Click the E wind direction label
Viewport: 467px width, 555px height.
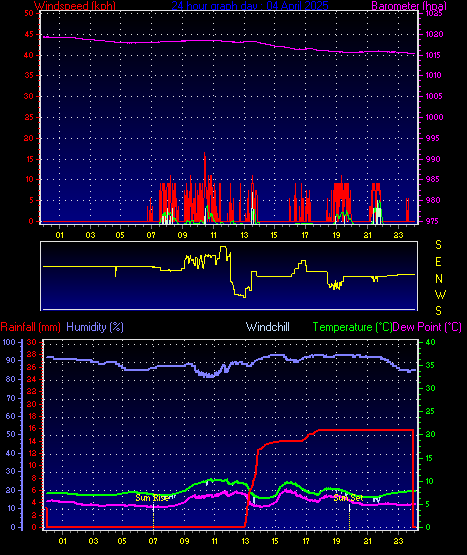click(x=438, y=262)
